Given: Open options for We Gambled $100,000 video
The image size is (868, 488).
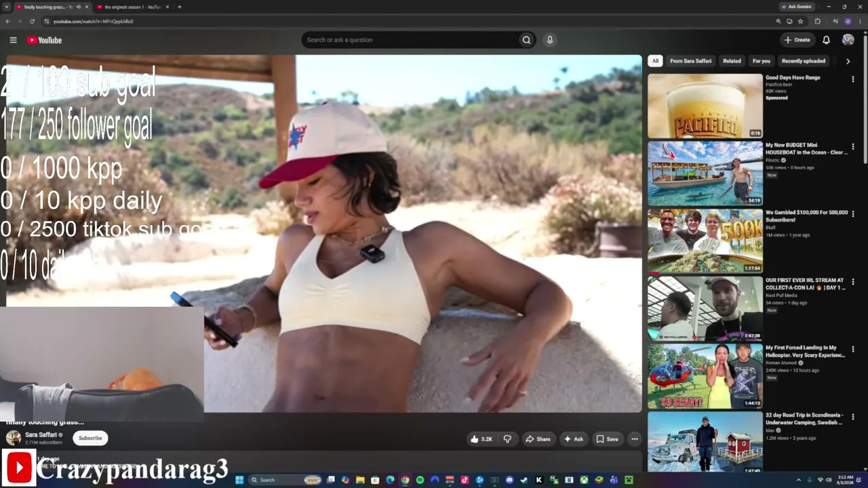Looking at the screenshot, I should pyautogui.click(x=852, y=214).
